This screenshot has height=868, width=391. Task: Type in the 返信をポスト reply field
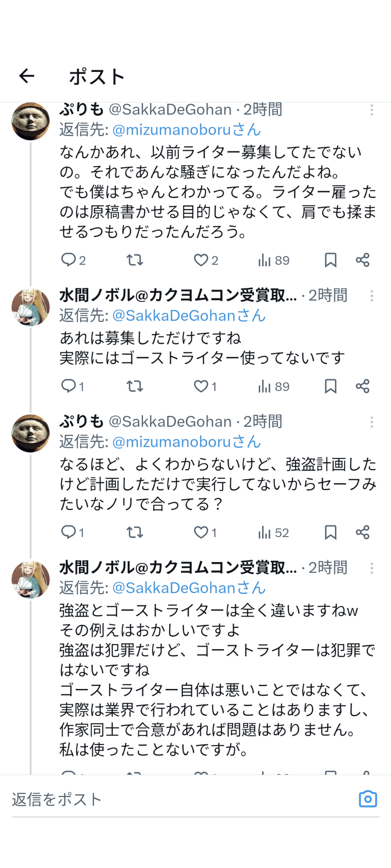181,799
